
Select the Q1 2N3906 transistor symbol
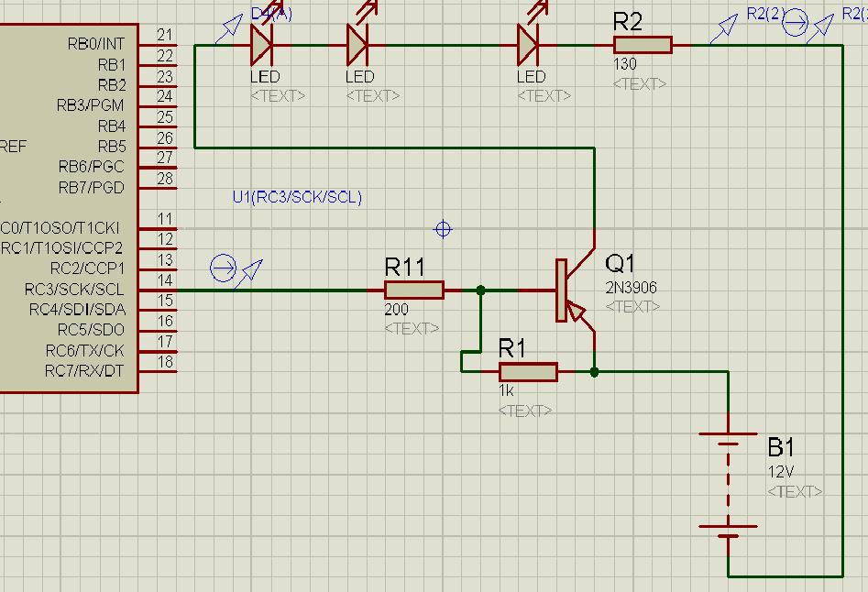(566, 291)
